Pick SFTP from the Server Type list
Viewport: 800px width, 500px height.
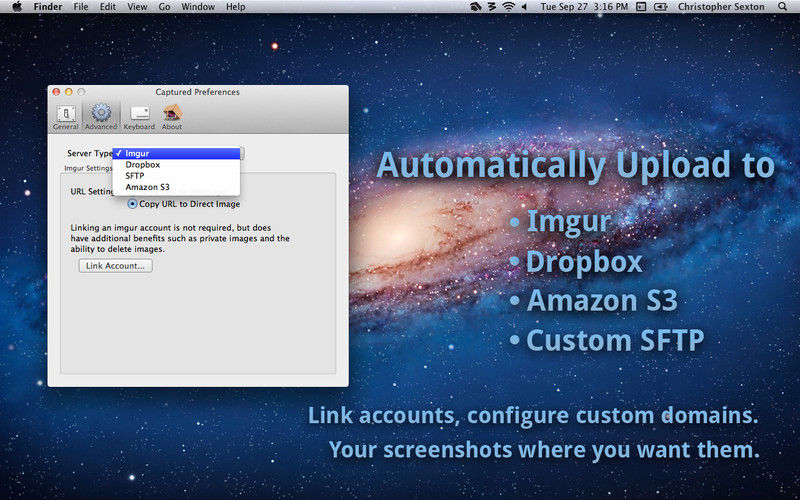tap(177, 176)
